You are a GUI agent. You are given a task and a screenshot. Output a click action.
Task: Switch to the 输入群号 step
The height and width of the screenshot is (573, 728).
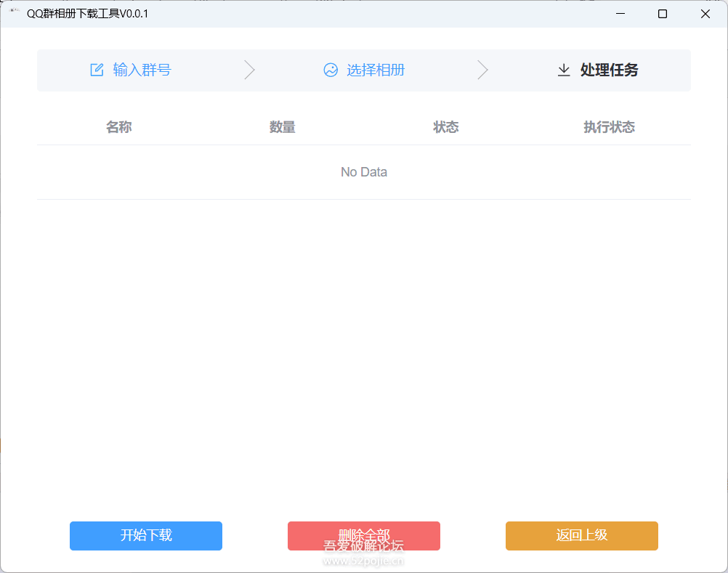[x=140, y=70]
